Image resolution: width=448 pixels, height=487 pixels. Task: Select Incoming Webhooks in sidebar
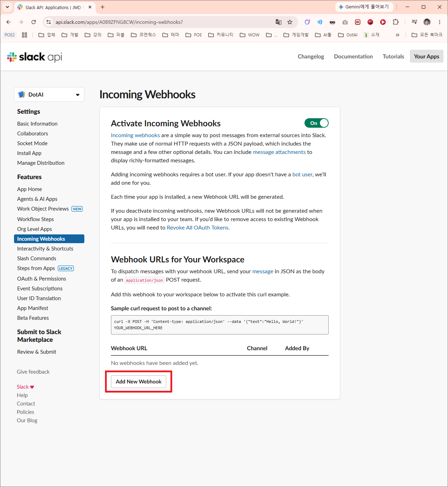click(49, 239)
